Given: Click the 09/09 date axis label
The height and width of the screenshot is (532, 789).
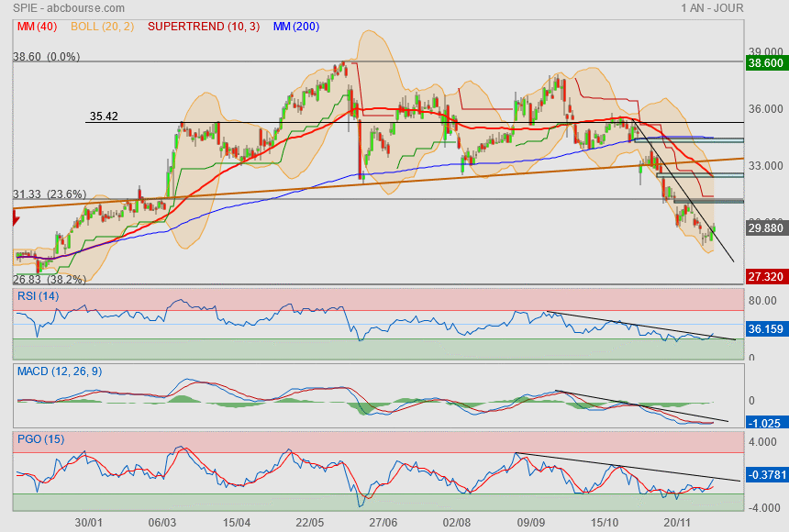Looking at the screenshot, I should point(531,523).
